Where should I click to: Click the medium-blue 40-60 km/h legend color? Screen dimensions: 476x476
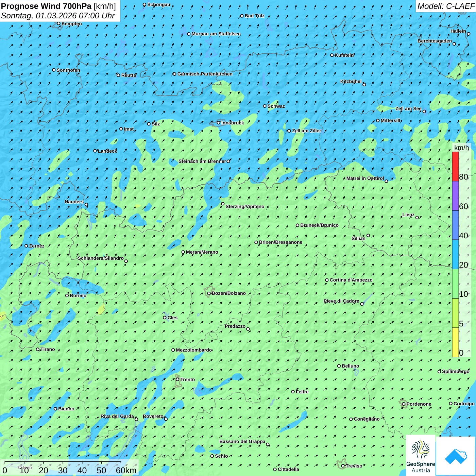tap(455, 225)
